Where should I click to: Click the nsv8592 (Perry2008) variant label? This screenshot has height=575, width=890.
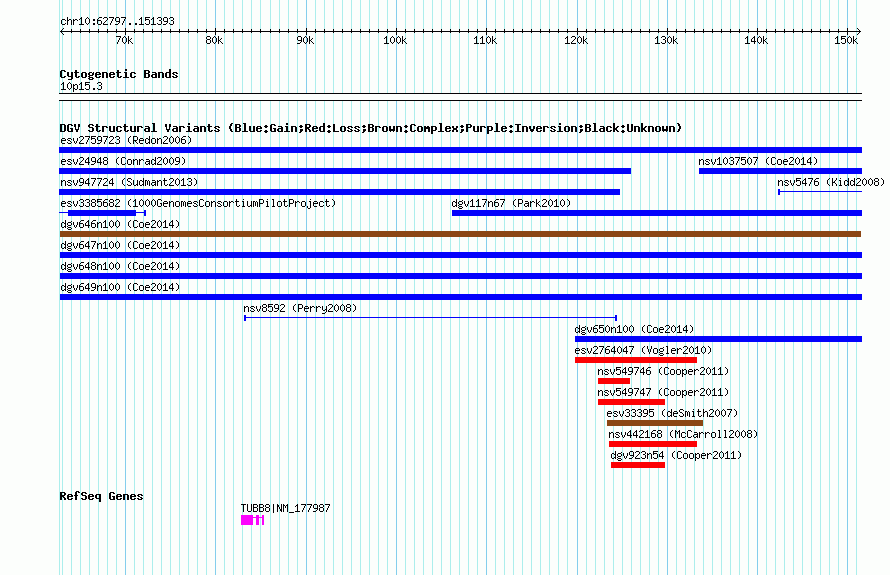(300, 308)
